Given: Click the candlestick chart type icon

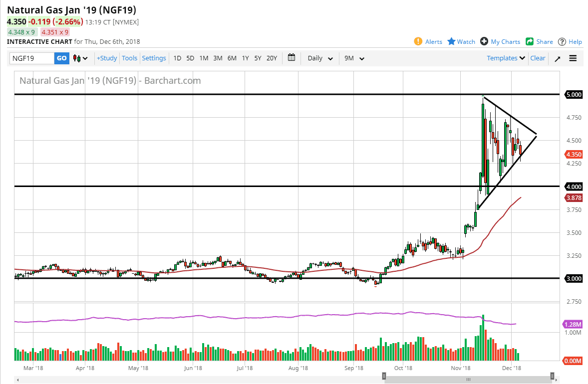Looking at the screenshot, I should [x=76, y=58].
